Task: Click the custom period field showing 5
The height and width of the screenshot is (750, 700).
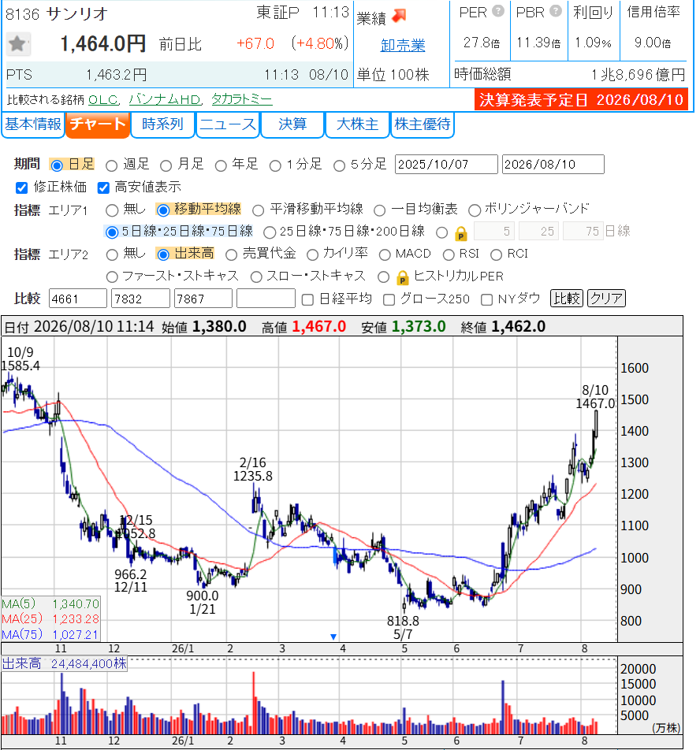Action: [x=494, y=232]
